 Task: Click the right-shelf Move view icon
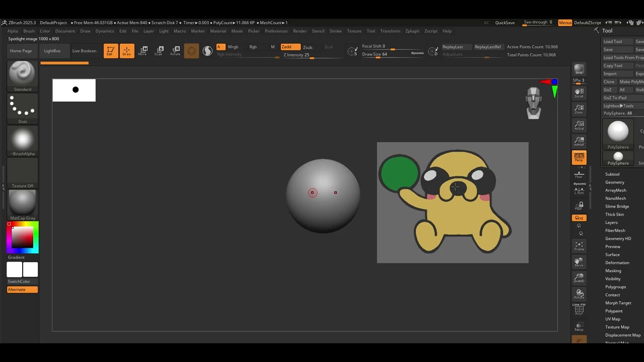pos(579,262)
